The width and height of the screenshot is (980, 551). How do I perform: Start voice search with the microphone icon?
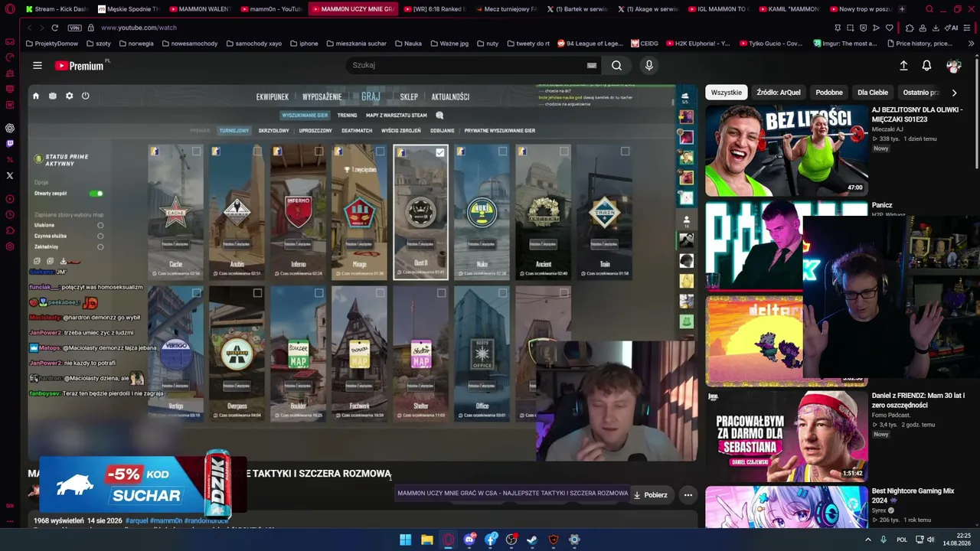pos(649,66)
